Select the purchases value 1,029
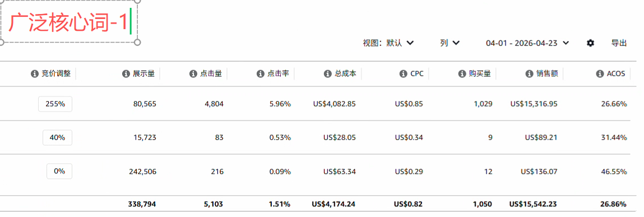 [483, 104]
